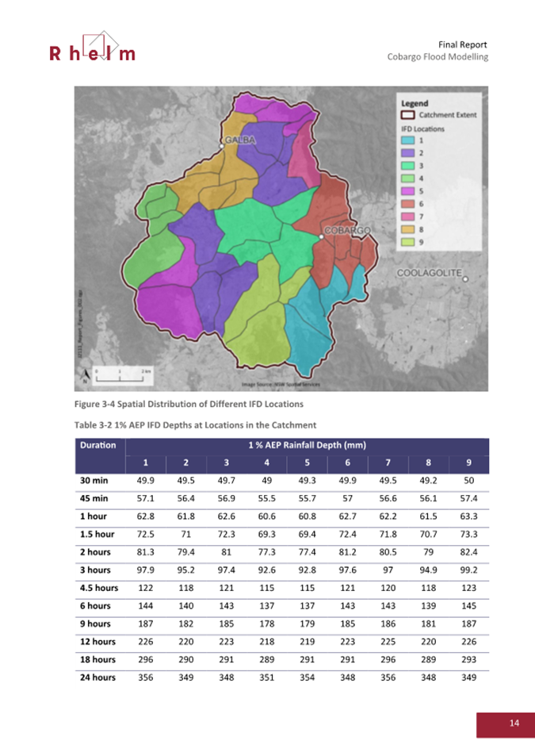Click the Duration column header
Viewport: 535px width, 756px height.
coord(98,446)
